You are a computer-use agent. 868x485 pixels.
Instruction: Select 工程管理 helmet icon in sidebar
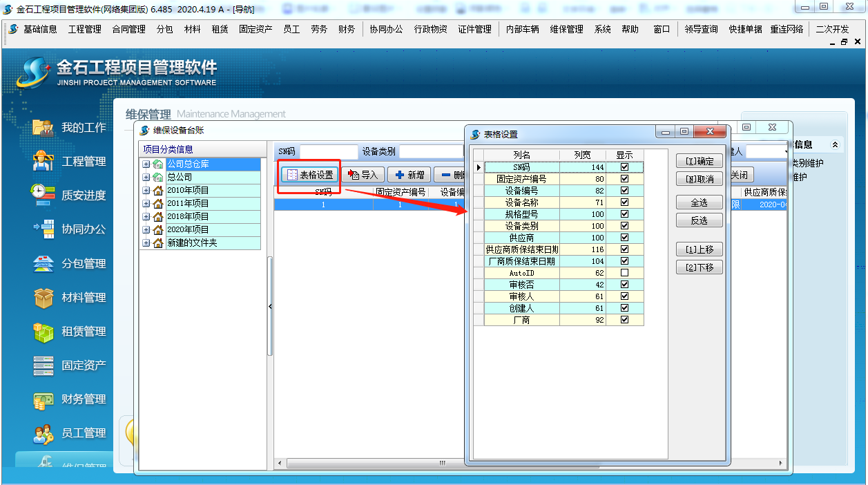[x=44, y=162]
